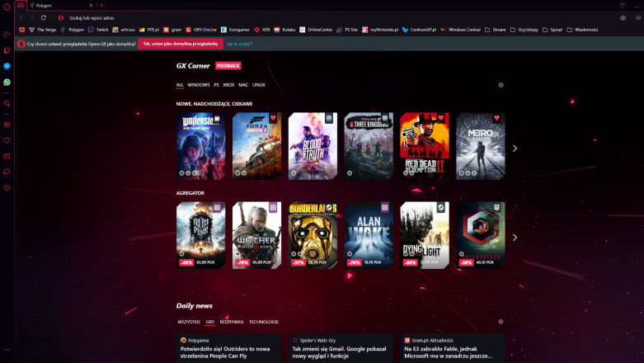Open bookmarks heart icon in sidebar
Screen dimensions: 644x363
7,140
